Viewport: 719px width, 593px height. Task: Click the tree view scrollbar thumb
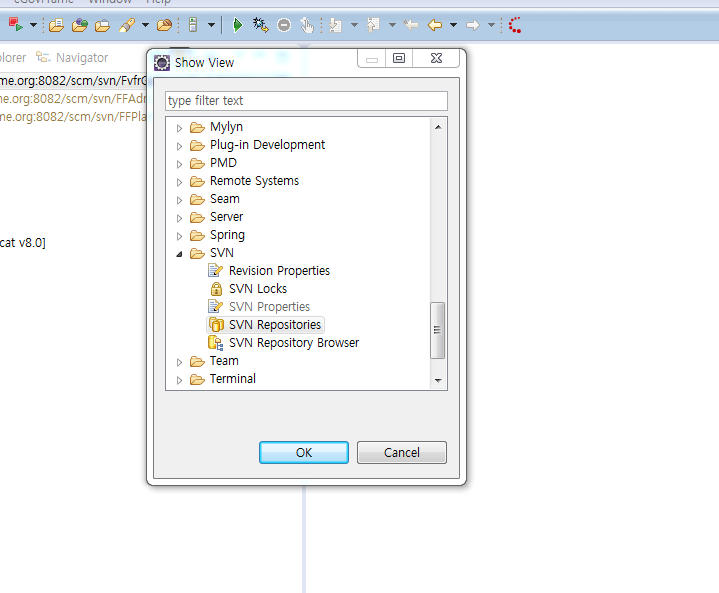click(437, 330)
